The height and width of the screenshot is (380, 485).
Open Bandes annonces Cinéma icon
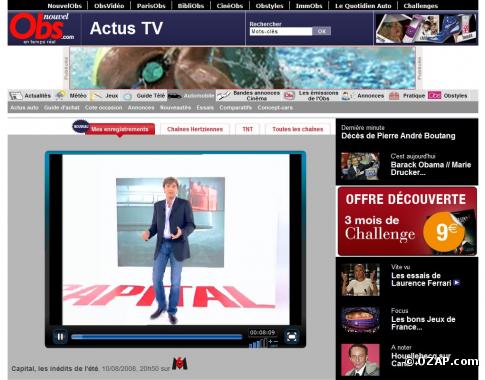click(223, 96)
